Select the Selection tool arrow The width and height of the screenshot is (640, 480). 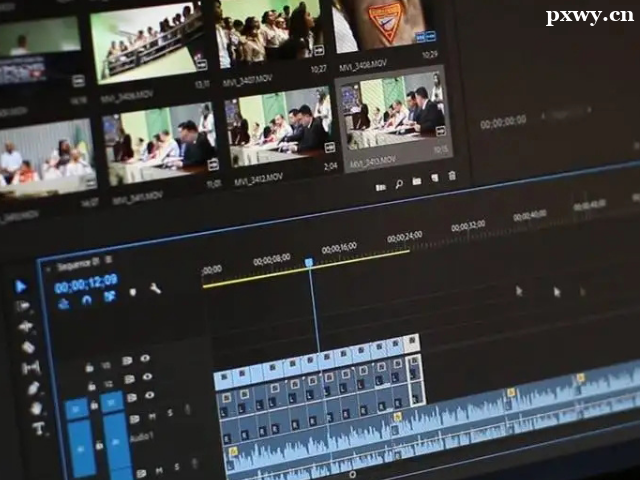coord(20,287)
